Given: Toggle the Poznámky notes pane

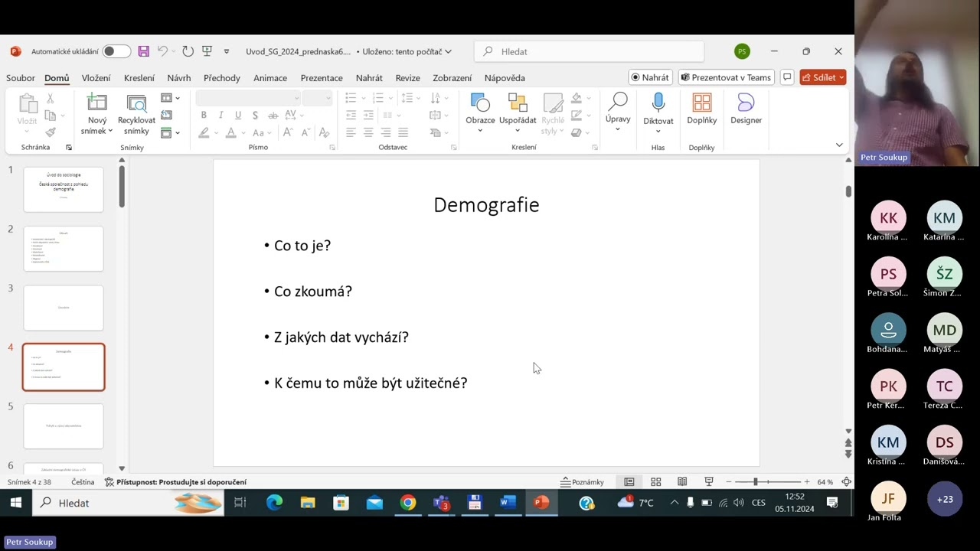Looking at the screenshot, I should click(x=582, y=482).
